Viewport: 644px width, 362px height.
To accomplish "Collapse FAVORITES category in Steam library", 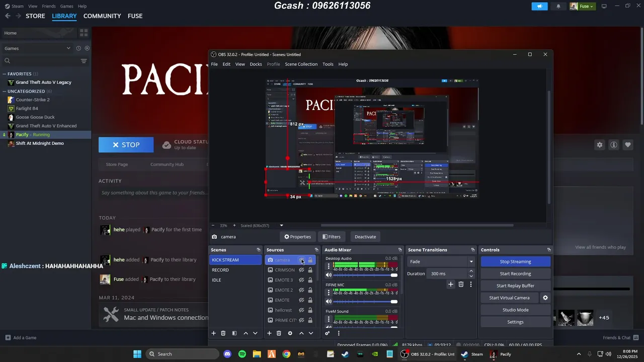I will tap(4, 74).
